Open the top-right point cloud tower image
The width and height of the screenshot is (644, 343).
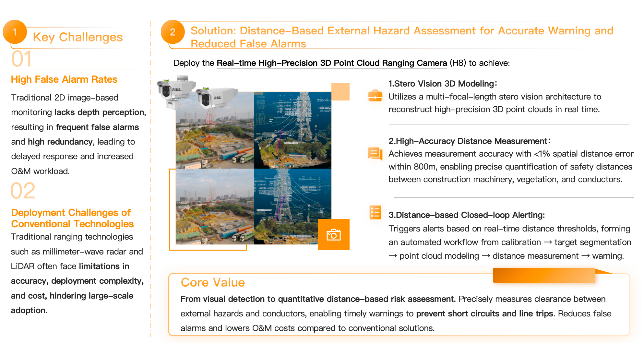292,130
